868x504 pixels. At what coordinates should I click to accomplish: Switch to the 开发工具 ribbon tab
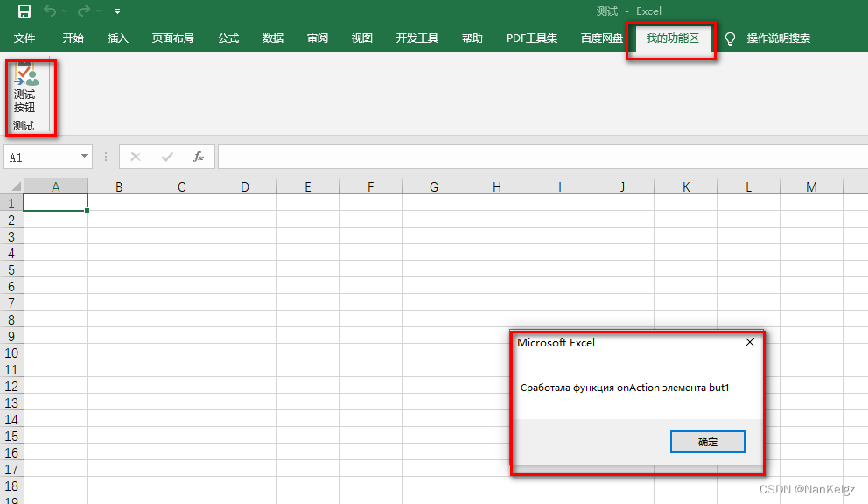(417, 38)
